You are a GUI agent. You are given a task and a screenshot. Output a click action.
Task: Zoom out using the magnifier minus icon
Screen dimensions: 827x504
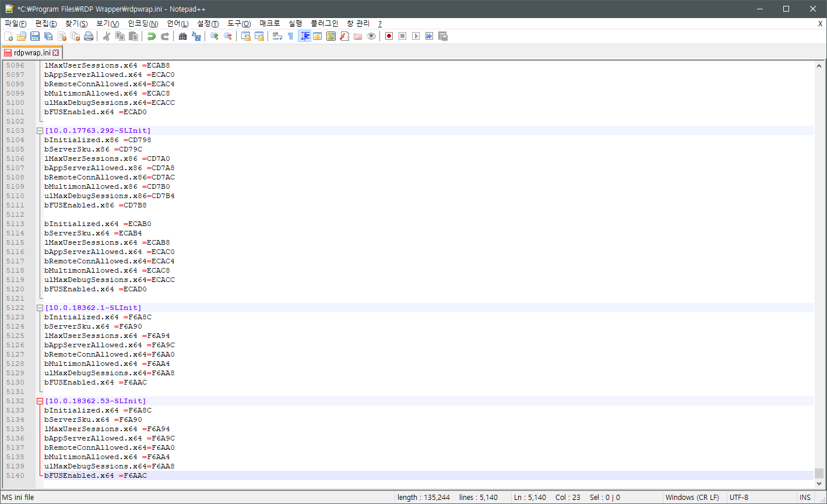click(228, 36)
